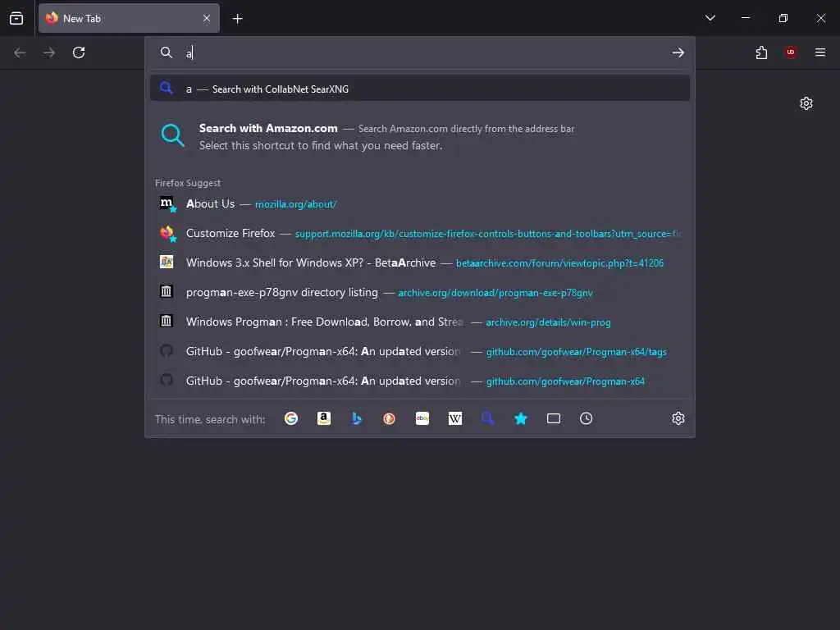Search this time with Wikipedia
The image size is (840, 630).
click(454, 418)
